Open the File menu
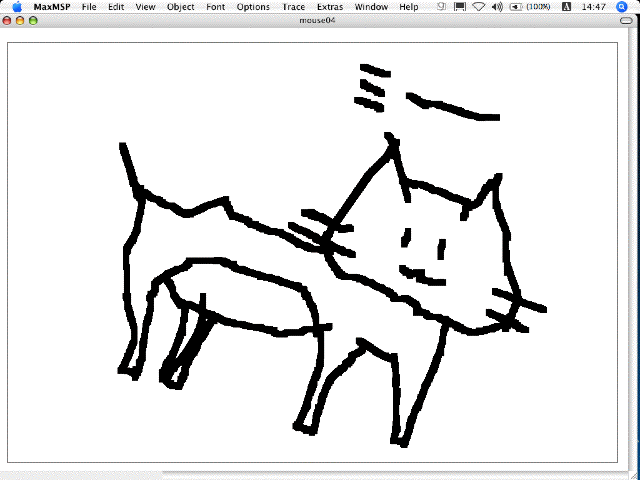Image resolution: width=640 pixels, height=480 pixels. pyautogui.click(x=89, y=7)
